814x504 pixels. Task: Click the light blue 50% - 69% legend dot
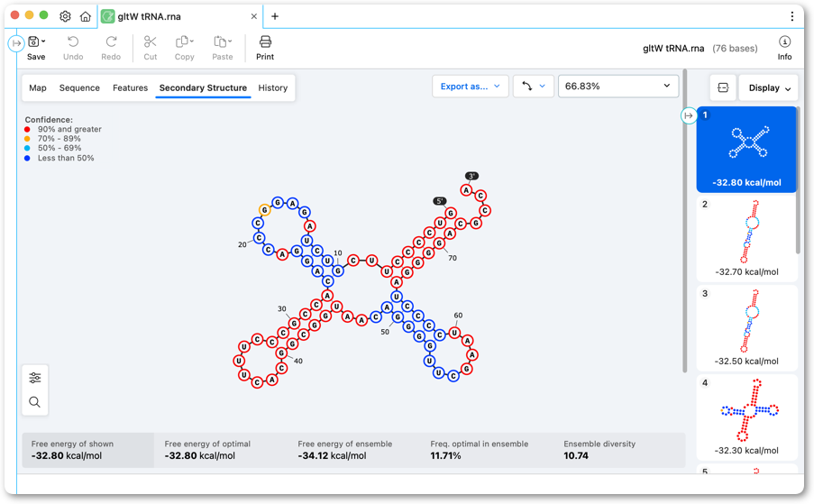27,148
